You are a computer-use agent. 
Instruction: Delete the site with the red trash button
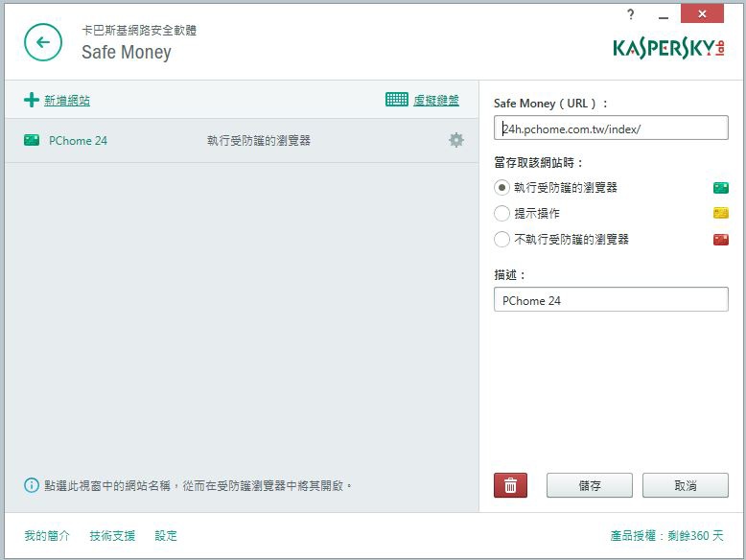(x=510, y=485)
